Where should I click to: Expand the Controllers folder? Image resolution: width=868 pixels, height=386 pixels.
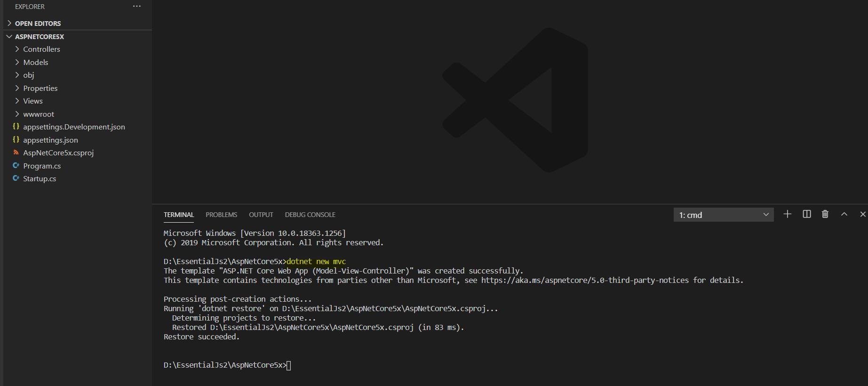tap(41, 49)
